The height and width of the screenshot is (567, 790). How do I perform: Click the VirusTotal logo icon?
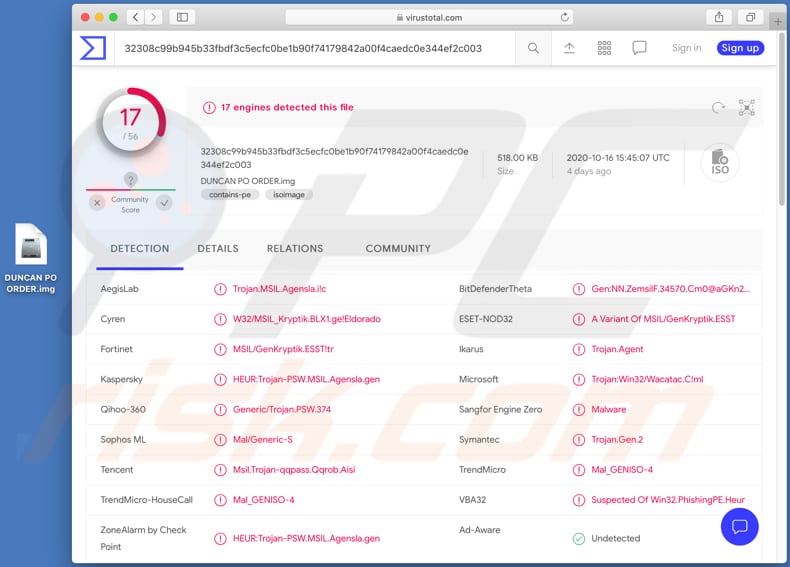click(x=93, y=48)
